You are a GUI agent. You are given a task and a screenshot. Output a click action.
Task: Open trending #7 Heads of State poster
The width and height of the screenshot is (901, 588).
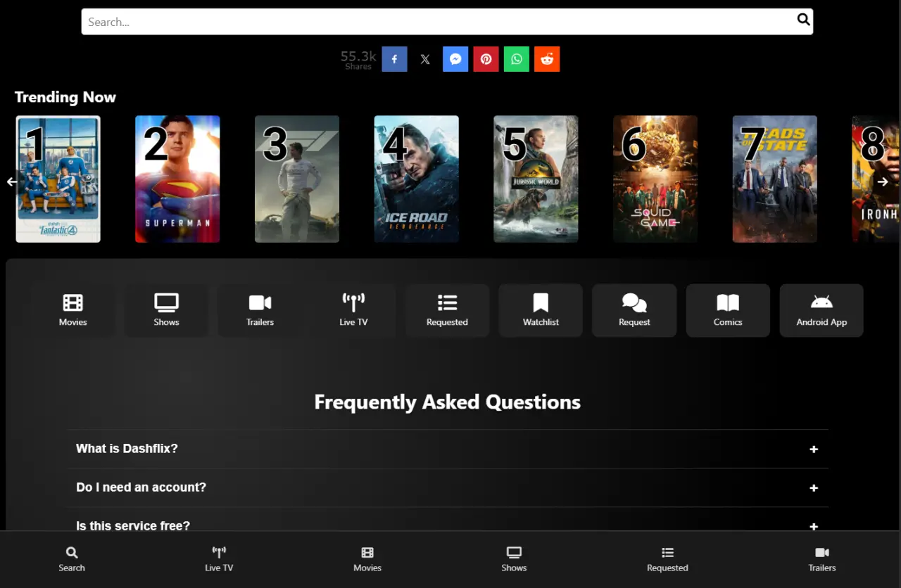tap(775, 179)
